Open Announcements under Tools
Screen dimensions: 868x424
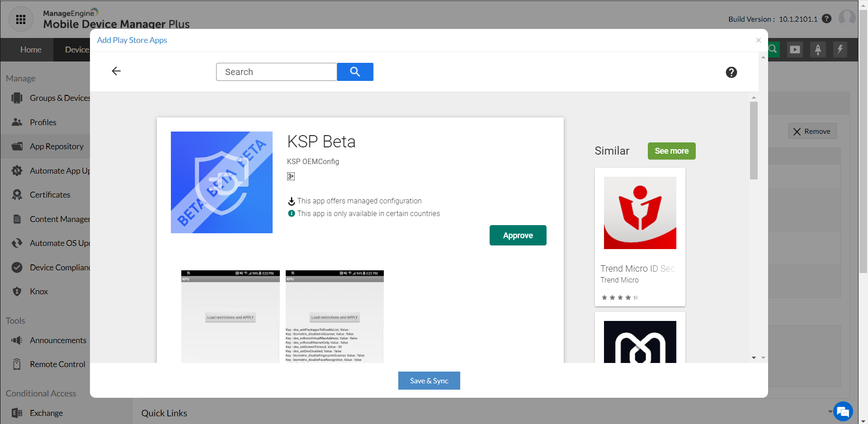(58, 340)
